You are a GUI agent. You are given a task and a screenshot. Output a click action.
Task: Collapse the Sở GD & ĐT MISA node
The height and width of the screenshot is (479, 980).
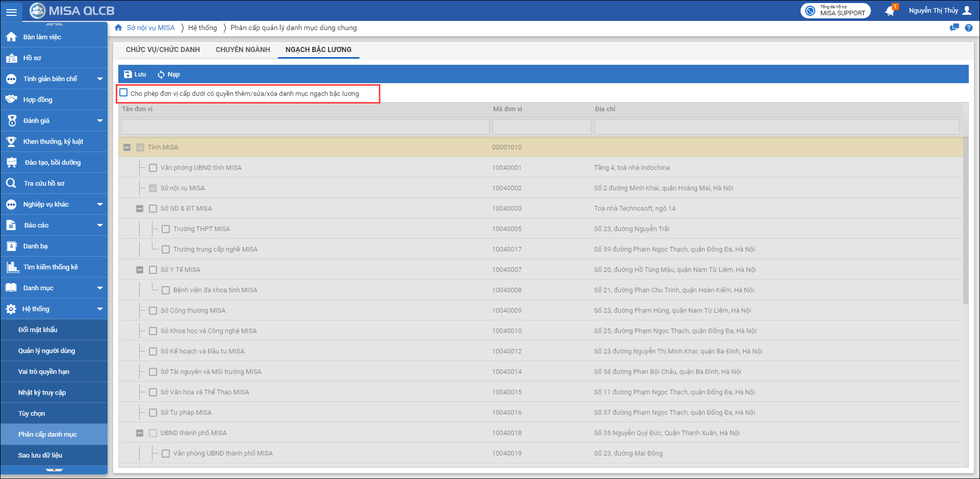140,209
